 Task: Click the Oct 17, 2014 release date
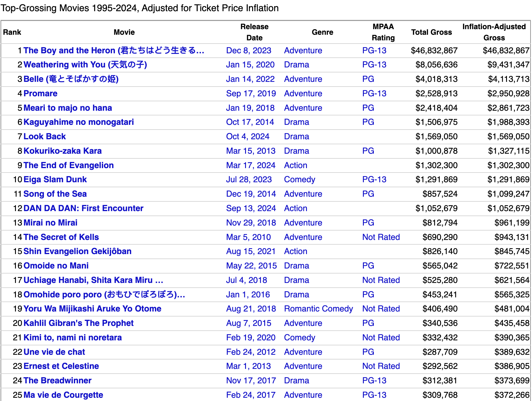pyautogui.click(x=250, y=122)
